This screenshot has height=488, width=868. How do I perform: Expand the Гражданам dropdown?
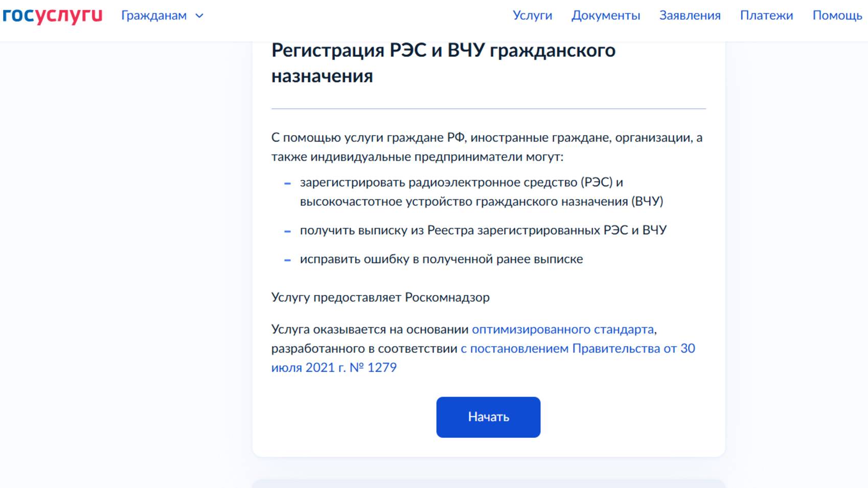pyautogui.click(x=162, y=16)
